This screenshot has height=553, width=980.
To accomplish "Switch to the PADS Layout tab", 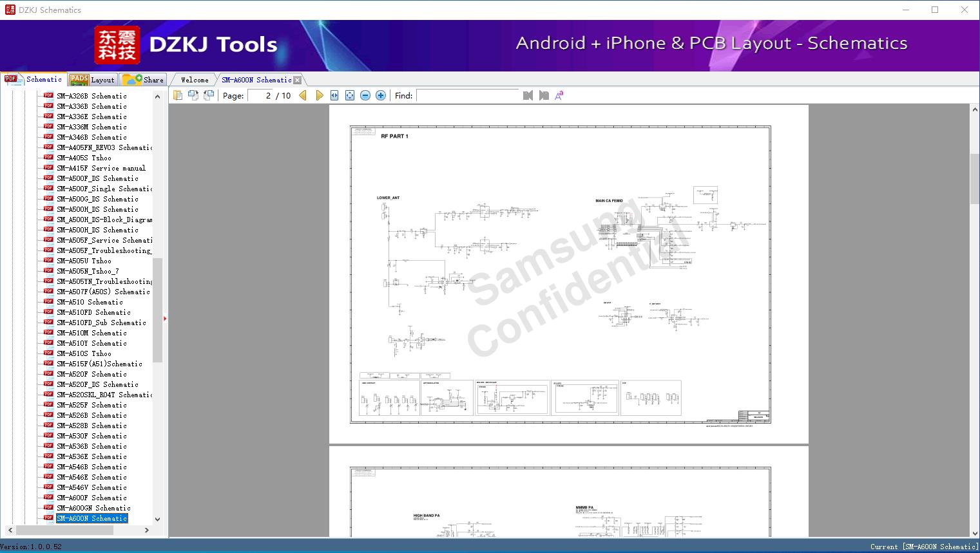I will tap(92, 80).
